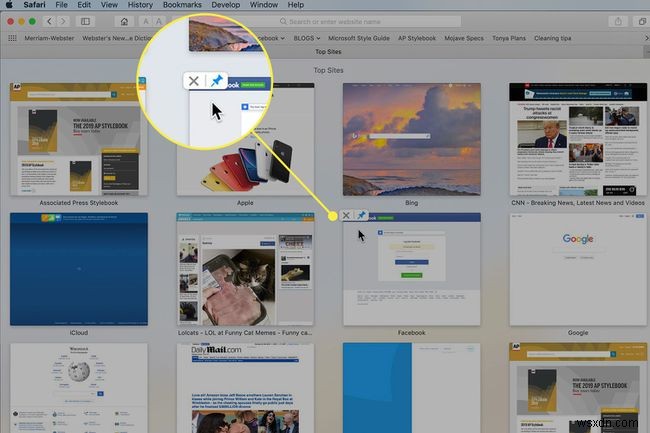
Task: Toggle the sidebar button
Action: coord(85,21)
